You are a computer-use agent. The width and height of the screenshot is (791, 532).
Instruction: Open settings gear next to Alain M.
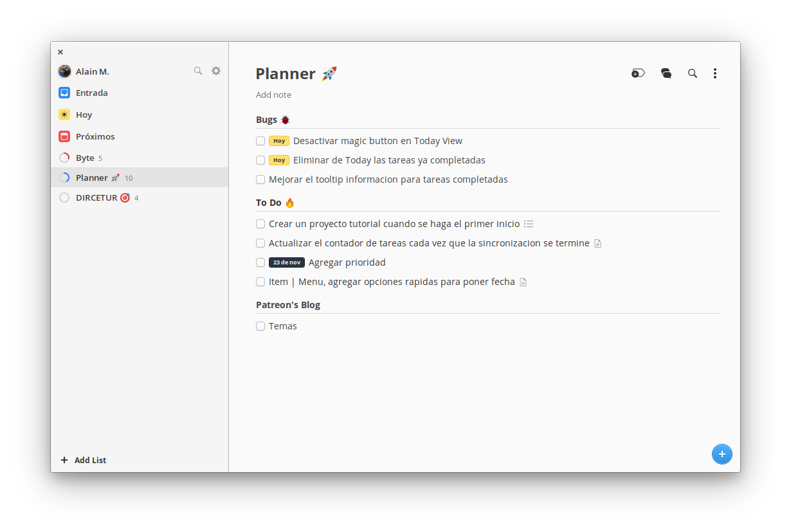(x=216, y=71)
